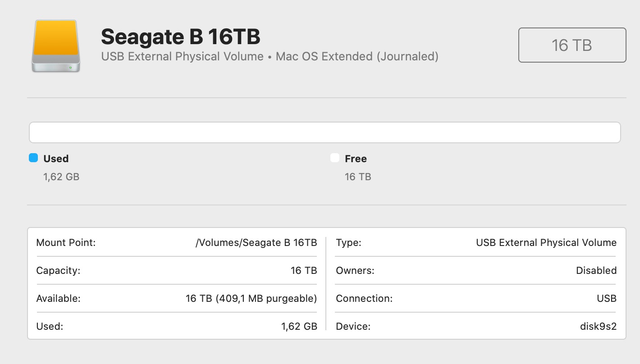
Task: Select the Seagate B 16TB volume title
Action: [x=180, y=36]
